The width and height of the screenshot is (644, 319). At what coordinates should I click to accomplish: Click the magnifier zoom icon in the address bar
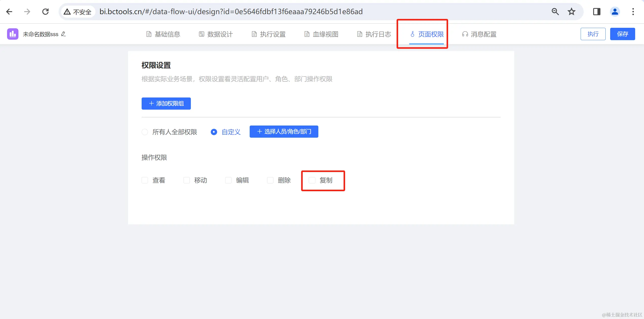coord(555,12)
